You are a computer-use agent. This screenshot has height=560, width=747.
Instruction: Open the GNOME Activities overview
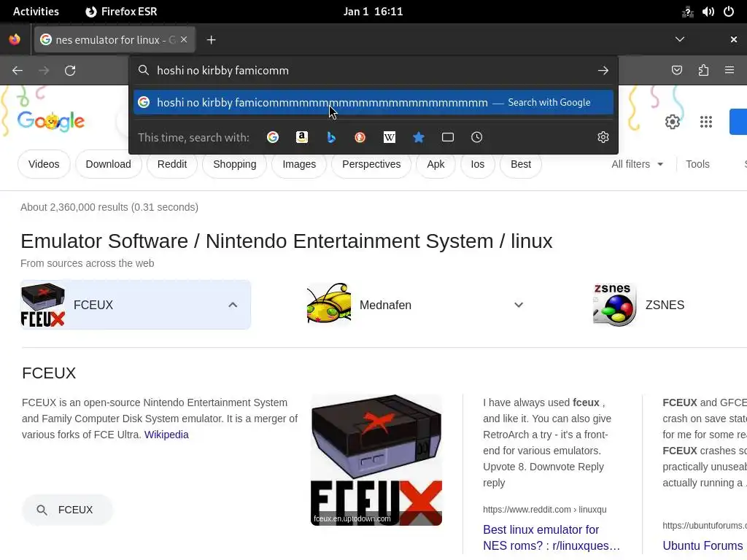(x=36, y=12)
